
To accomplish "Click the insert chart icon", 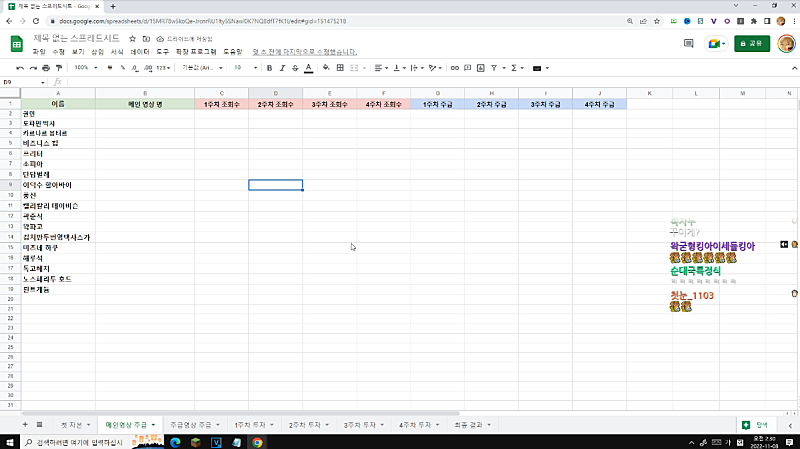I will 481,68.
